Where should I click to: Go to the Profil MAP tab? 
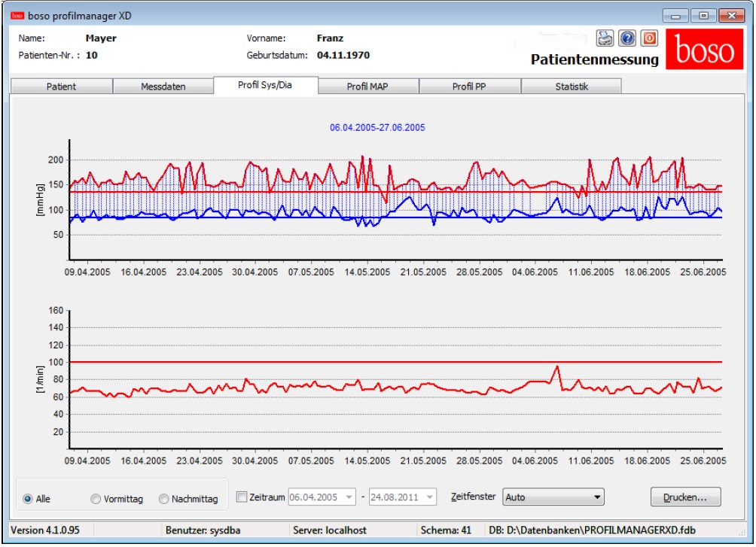click(367, 87)
